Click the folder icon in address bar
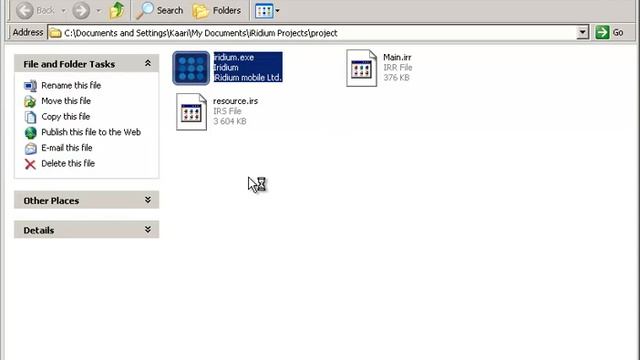 pyautogui.click(x=55, y=33)
